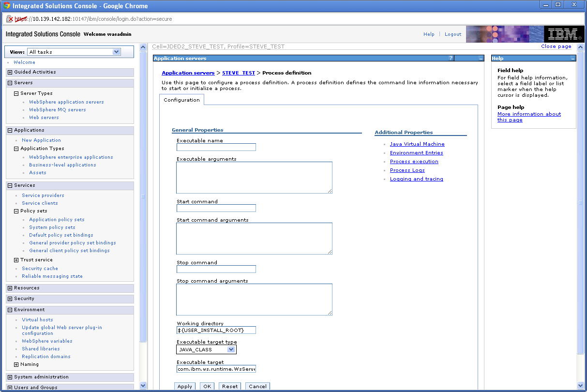
Task: Click the insecure HTTPS warning icon
Action: click(9, 19)
